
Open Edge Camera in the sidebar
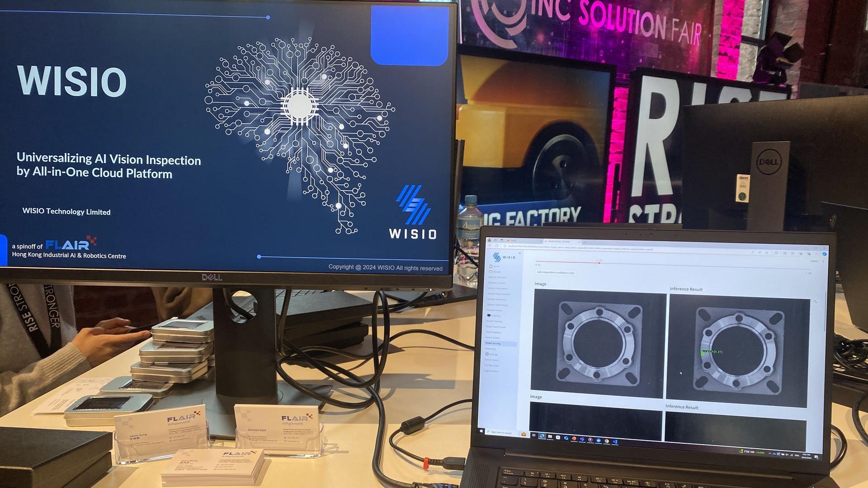coord(491,371)
